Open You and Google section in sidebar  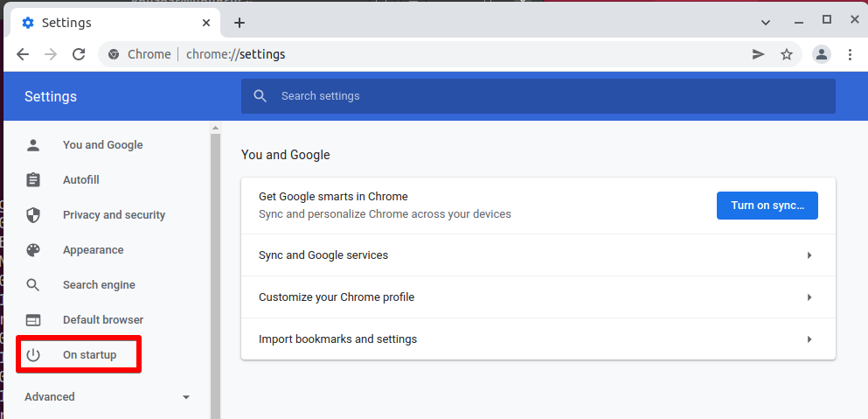click(103, 145)
